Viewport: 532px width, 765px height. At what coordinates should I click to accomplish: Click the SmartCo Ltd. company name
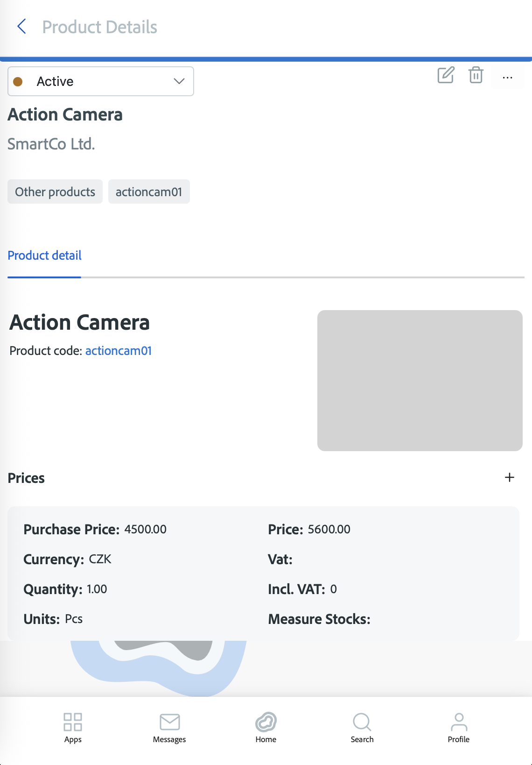click(x=51, y=144)
